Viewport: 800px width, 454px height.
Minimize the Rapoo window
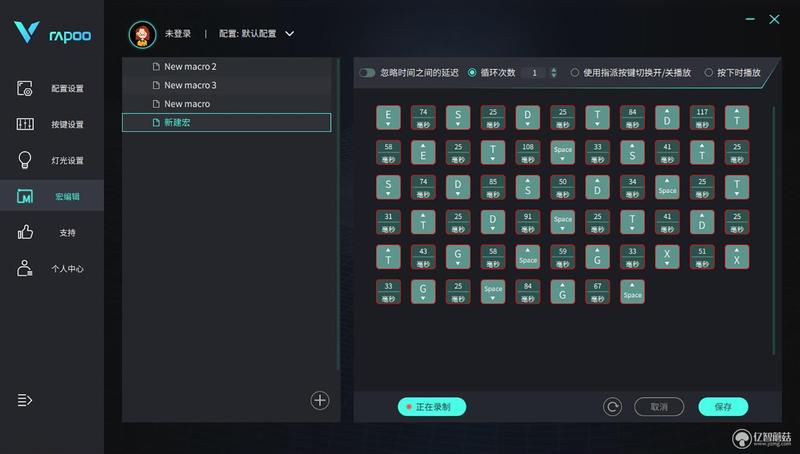[x=750, y=19]
